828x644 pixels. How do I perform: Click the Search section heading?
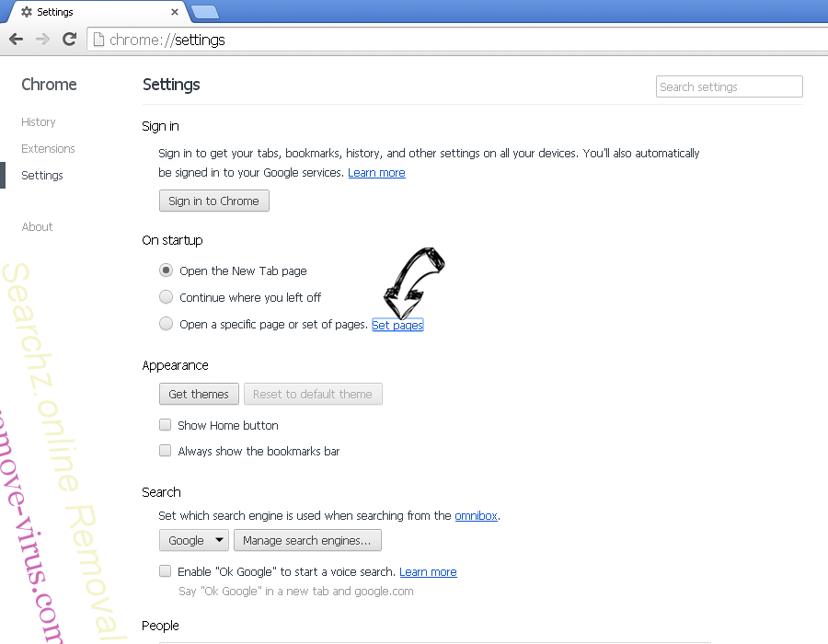point(161,492)
